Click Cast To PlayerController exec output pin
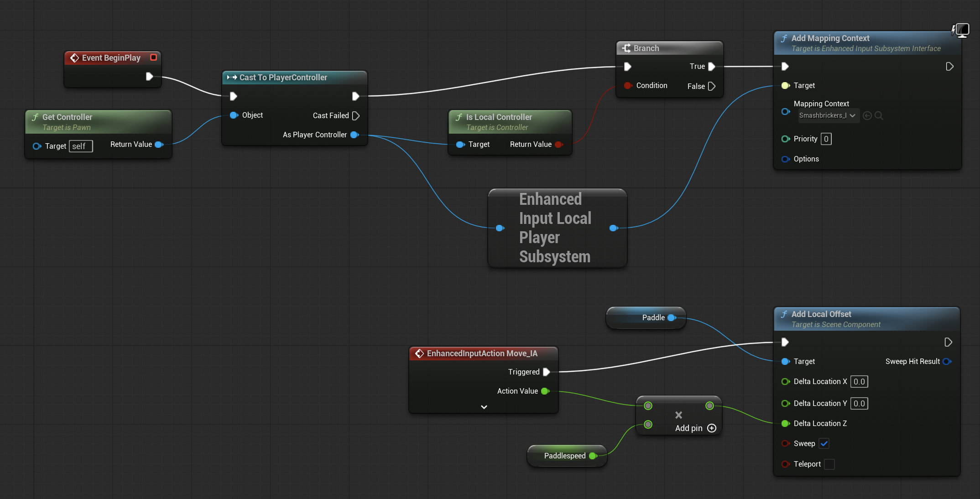This screenshot has height=499, width=980. pyautogui.click(x=355, y=96)
